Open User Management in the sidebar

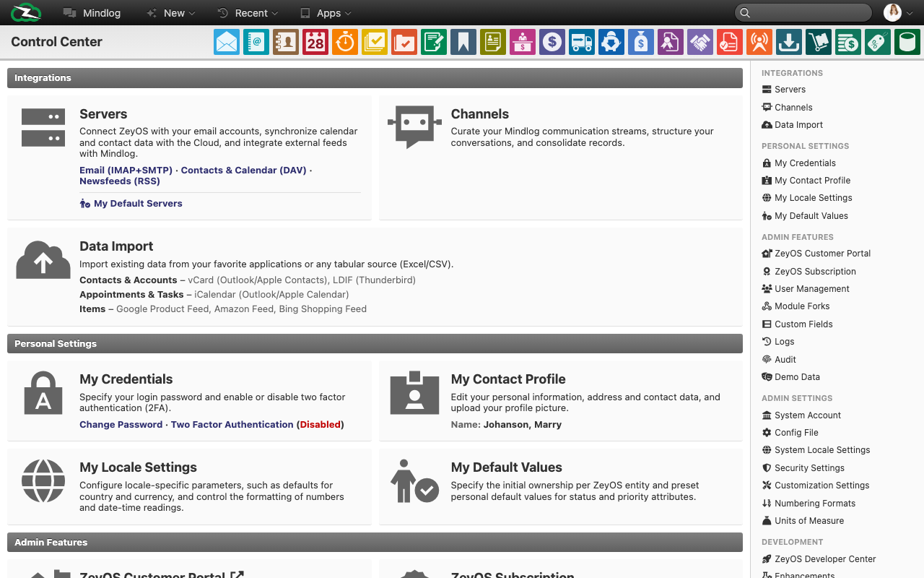(806, 289)
